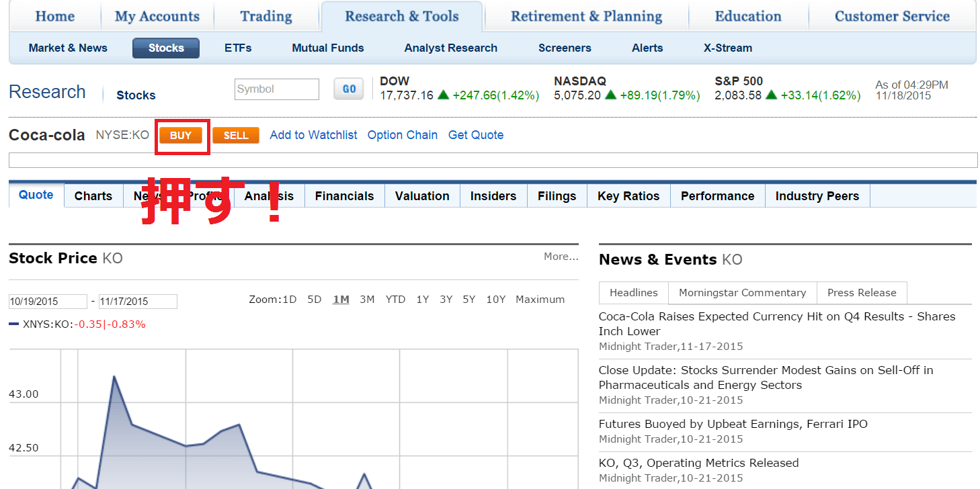Open the Industry Peers tab

[x=817, y=196]
